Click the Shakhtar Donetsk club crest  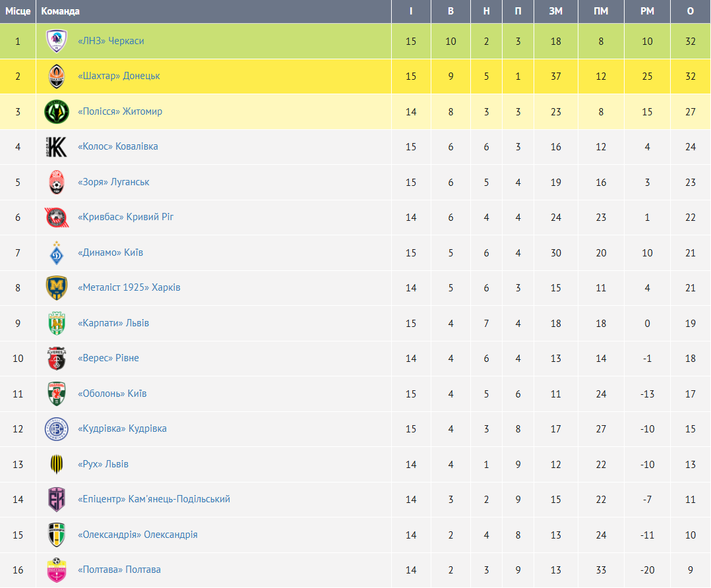click(x=56, y=76)
